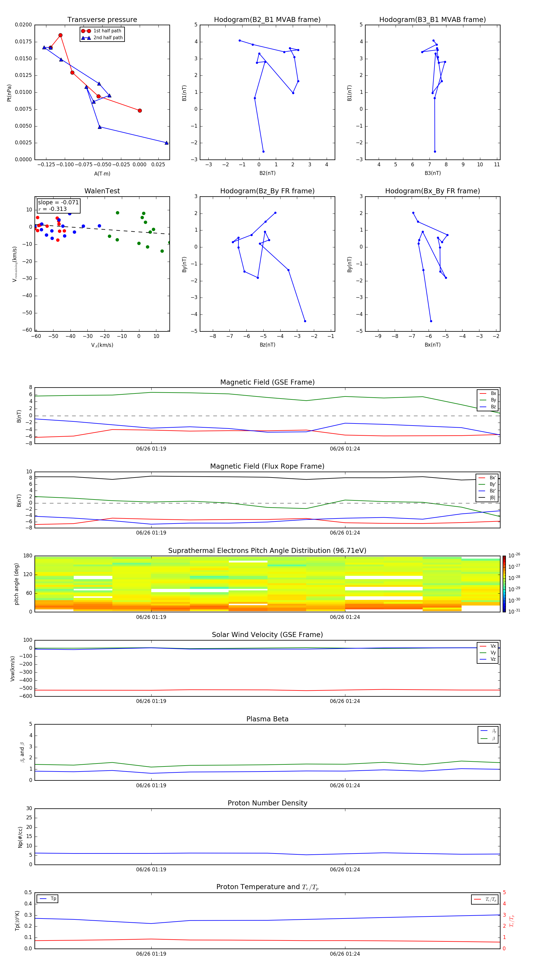Click the By legend entry in GSE panel
The image size is (535, 980).
pyautogui.click(x=488, y=400)
